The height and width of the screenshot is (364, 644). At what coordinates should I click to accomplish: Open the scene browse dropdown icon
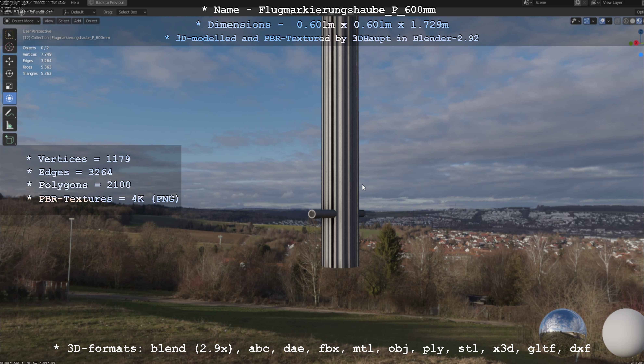pos(528,2)
